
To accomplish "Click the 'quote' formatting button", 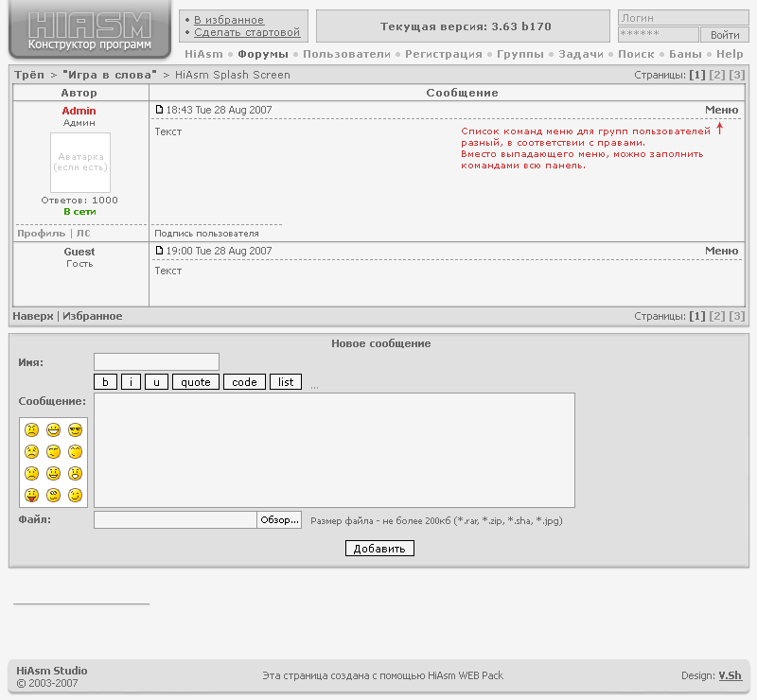I will 195,382.
